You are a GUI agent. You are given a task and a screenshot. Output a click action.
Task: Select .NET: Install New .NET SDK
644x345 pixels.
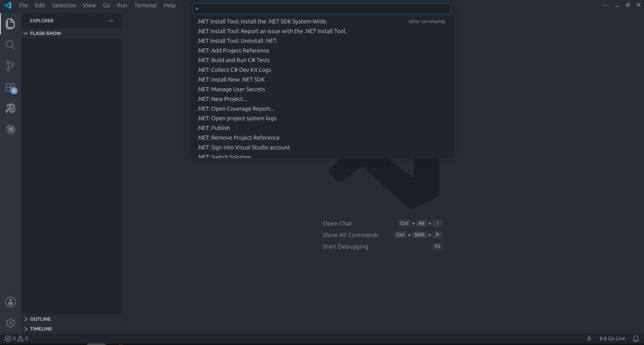[322, 79]
